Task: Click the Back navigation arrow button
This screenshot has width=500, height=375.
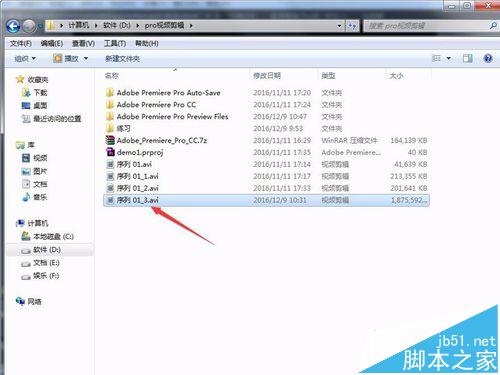Action: 13,26
